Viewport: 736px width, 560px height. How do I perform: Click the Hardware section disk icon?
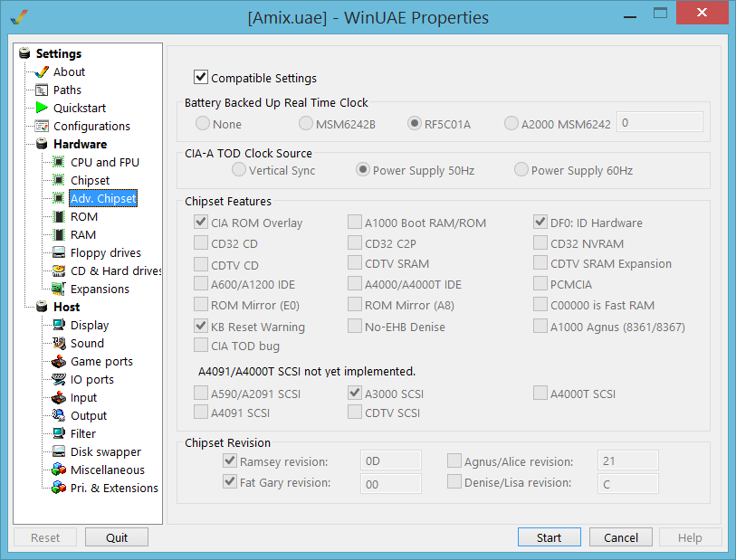pos(42,144)
